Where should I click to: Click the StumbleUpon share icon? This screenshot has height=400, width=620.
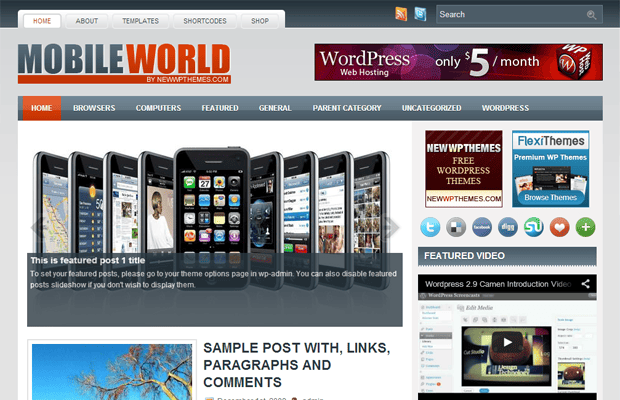click(534, 227)
